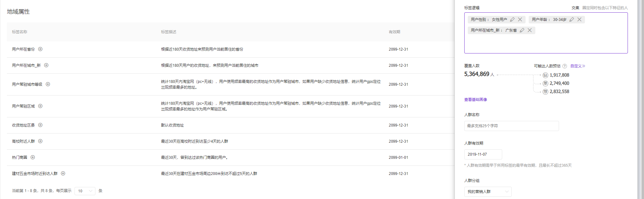Click the 有效期 column header
Image resolution: width=644 pixels, height=199 pixels.
point(394,32)
